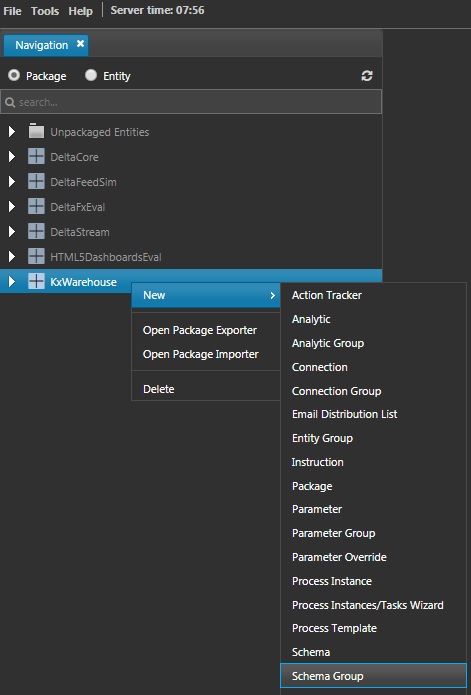Expand the DeltaCore package node
471x695 pixels.
click(x=12, y=156)
